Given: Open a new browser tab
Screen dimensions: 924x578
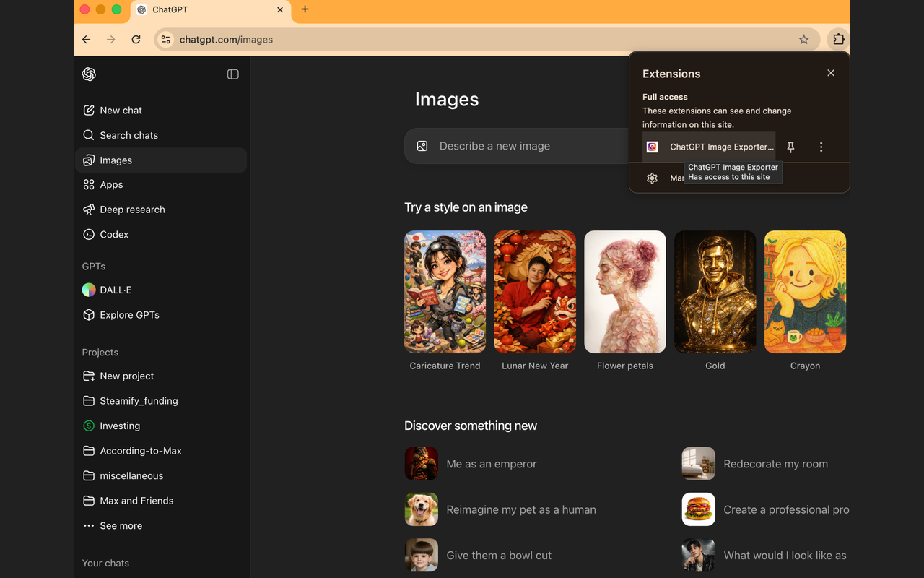Looking at the screenshot, I should (x=305, y=9).
